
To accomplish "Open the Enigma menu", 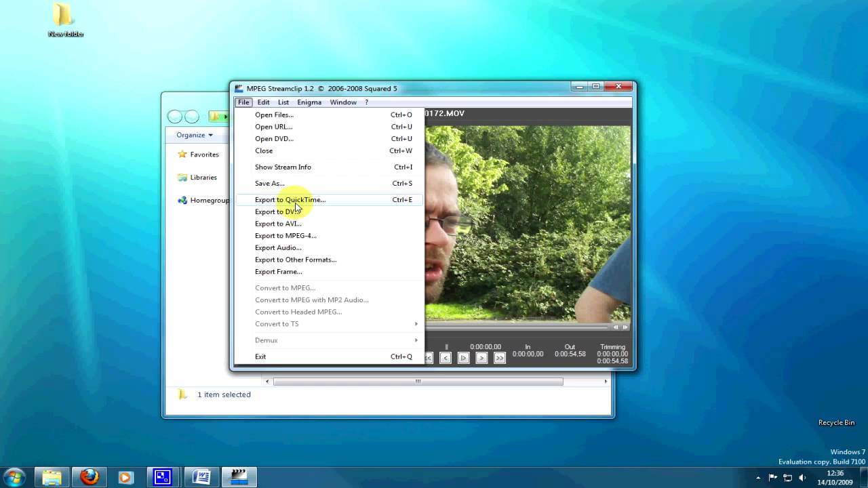I will coord(309,102).
